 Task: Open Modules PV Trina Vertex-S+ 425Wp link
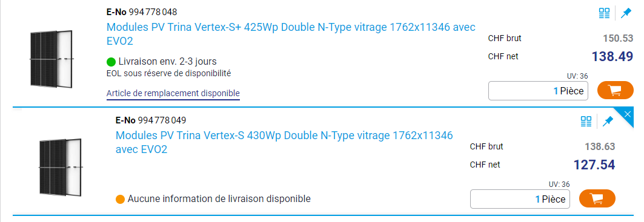point(291,34)
